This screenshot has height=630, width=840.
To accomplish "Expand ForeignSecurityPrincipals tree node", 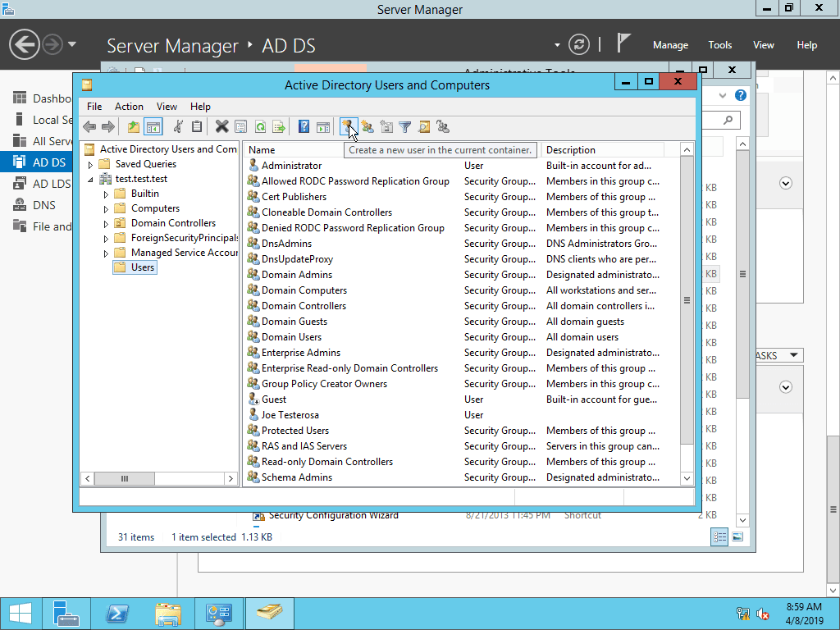I will click(106, 239).
